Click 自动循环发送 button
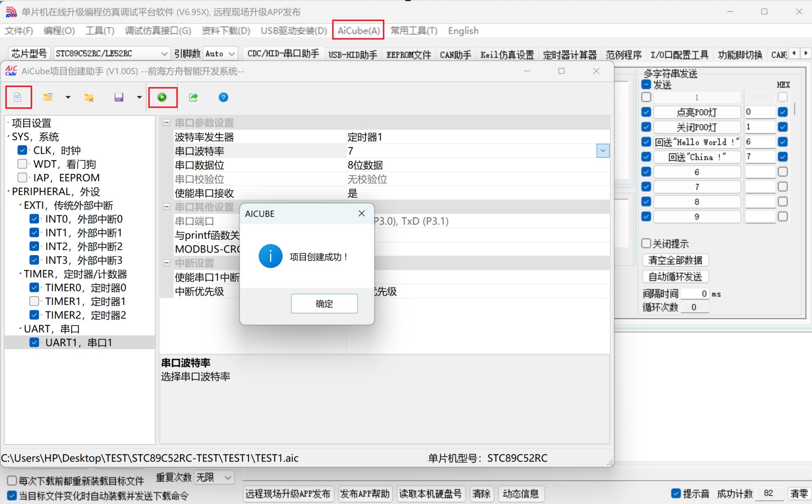The image size is (812, 504). click(x=675, y=277)
